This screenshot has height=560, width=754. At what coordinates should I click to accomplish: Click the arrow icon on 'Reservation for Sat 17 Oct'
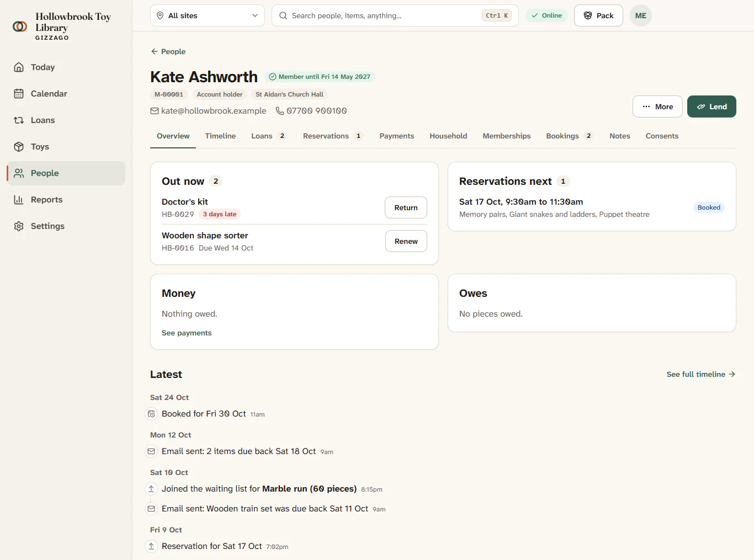(151, 546)
